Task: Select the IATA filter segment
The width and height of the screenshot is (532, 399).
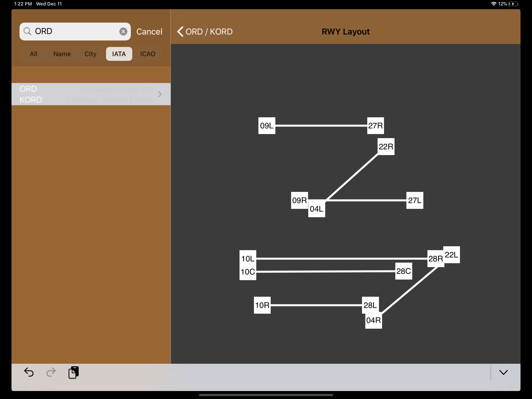Action: coord(119,54)
